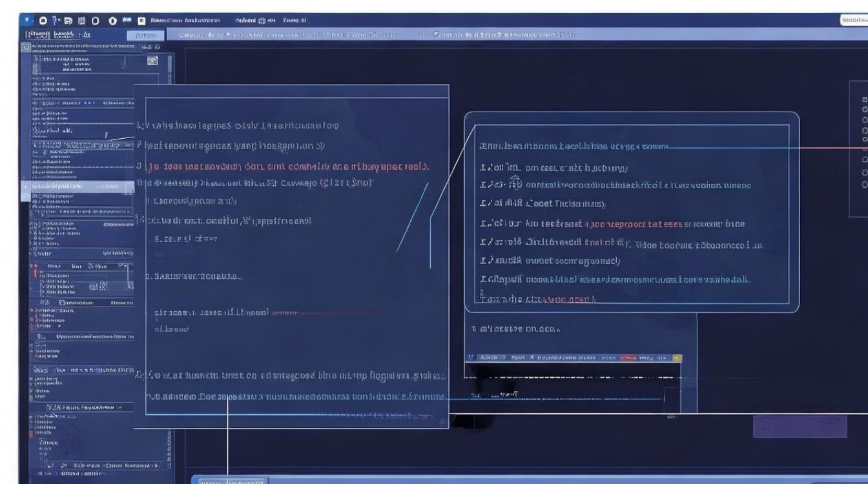This screenshot has height=484, width=868.
Task: Click the small icon at left panel header start
Action: click(26, 47)
